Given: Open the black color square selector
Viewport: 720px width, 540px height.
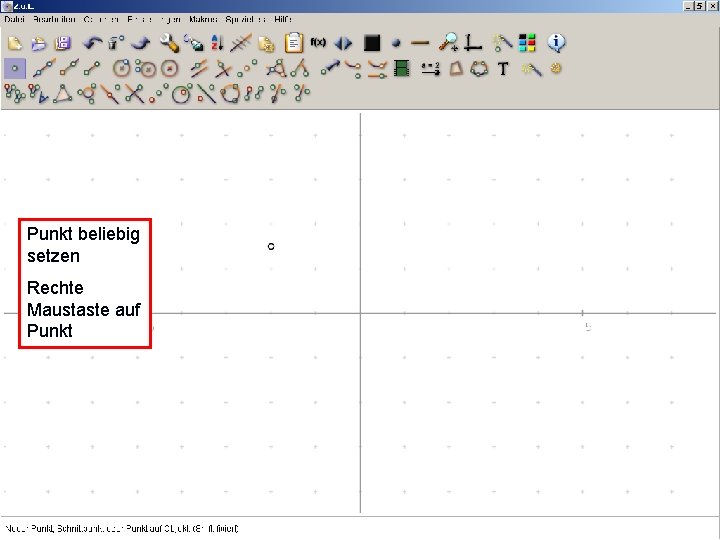Looking at the screenshot, I should pyautogui.click(x=371, y=43).
